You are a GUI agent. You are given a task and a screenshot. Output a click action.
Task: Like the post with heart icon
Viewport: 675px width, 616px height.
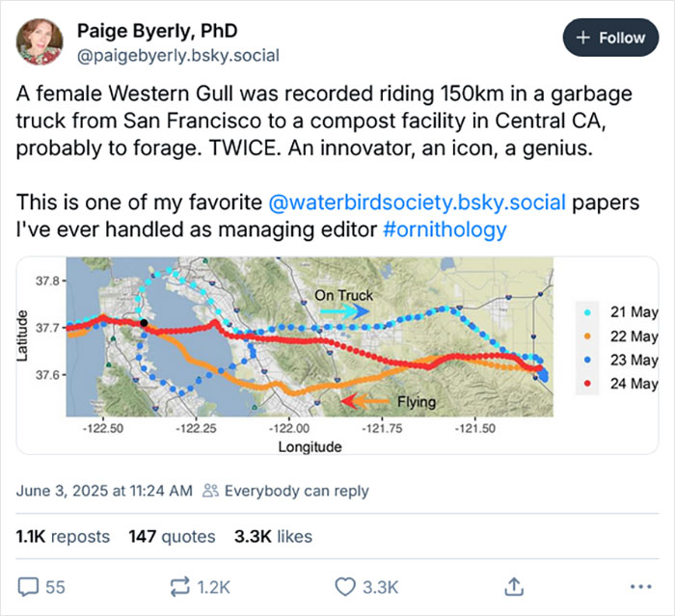[x=345, y=585]
